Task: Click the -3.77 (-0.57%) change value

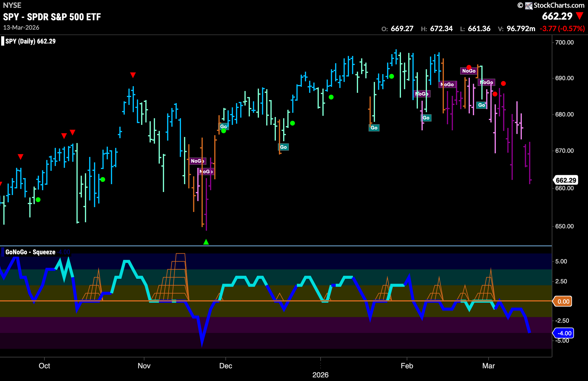Action: pos(562,29)
